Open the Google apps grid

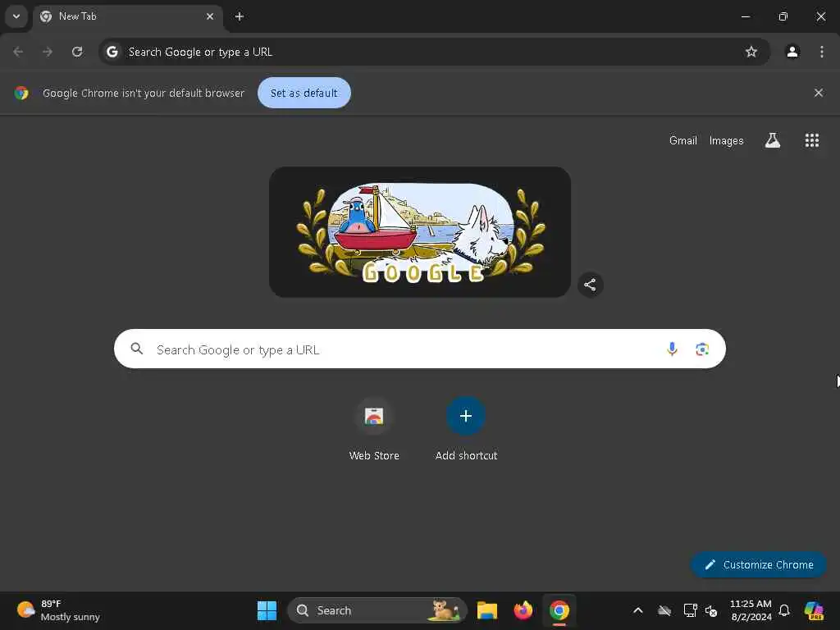tap(812, 140)
